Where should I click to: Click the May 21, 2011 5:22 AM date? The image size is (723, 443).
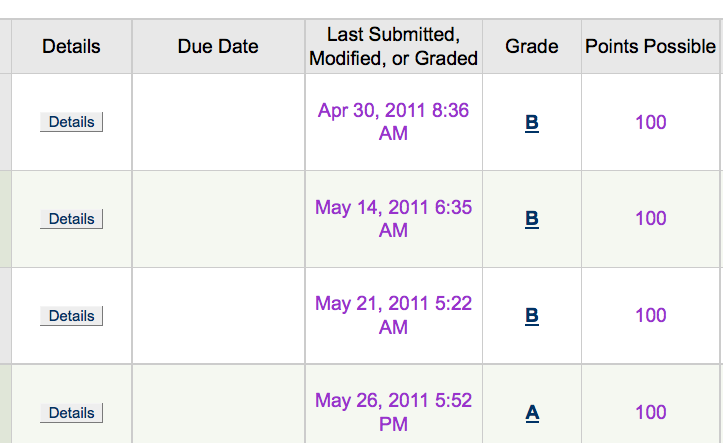(x=393, y=315)
